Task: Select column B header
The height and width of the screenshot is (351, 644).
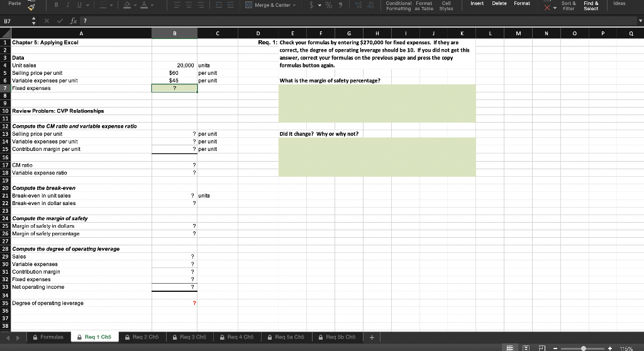Action: tap(175, 33)
